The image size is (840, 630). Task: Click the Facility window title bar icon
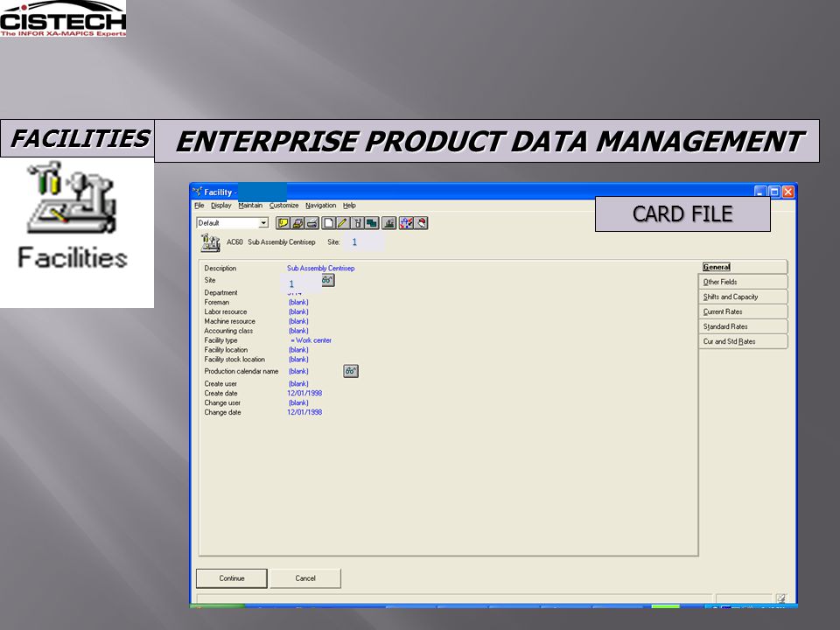click(197, 192)
